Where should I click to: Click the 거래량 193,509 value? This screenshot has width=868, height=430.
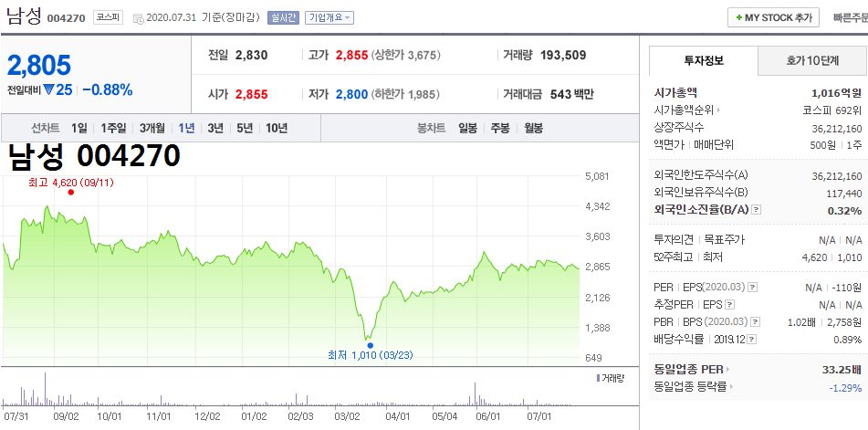click(563, 56)
